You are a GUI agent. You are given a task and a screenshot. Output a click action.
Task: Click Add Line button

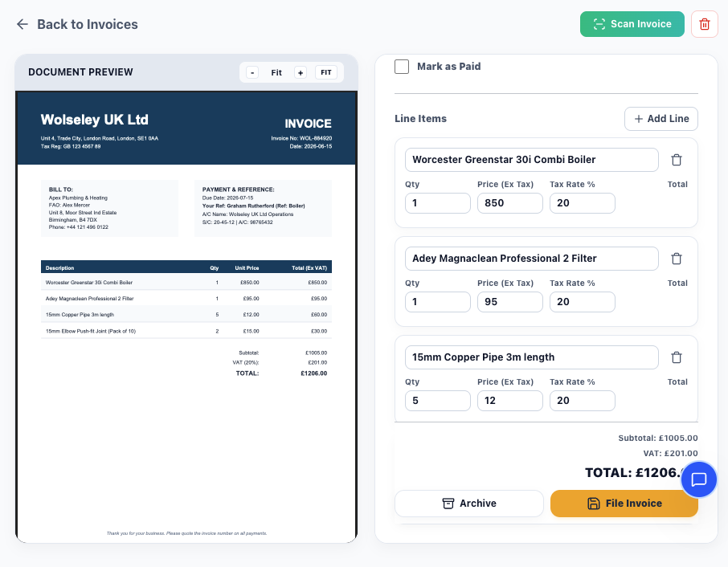tap(661, 119)
